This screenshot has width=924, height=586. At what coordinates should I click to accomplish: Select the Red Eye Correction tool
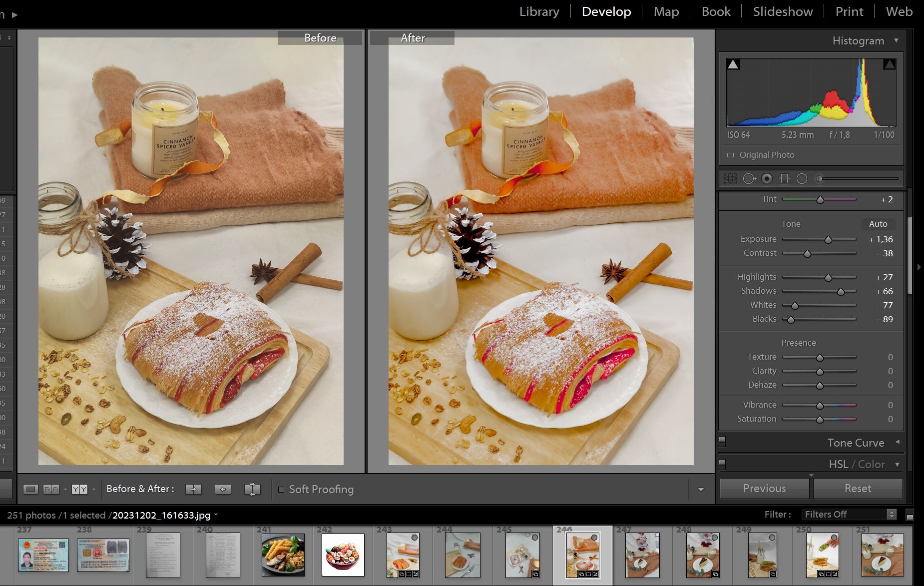tap(767, 178)
